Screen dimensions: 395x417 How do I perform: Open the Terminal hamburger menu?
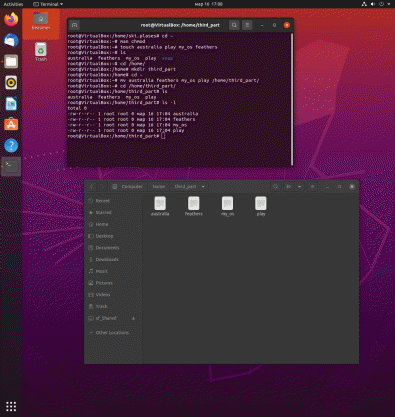pos(247,25)
